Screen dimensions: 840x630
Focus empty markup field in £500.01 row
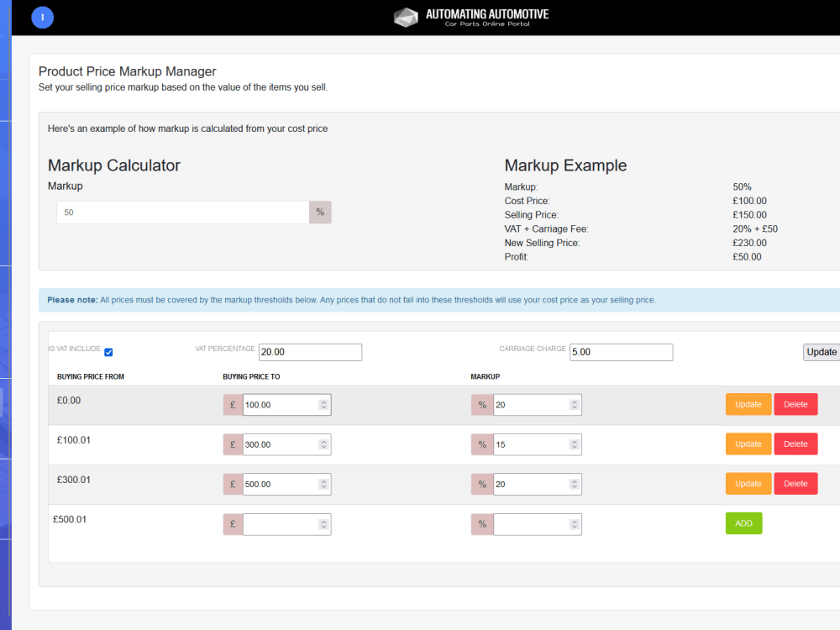pos(538,524)
